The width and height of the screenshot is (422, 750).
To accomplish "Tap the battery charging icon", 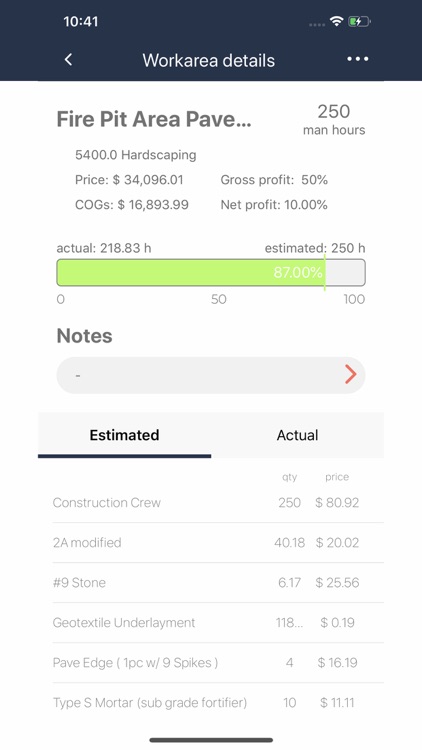I will tap(359, 22).
